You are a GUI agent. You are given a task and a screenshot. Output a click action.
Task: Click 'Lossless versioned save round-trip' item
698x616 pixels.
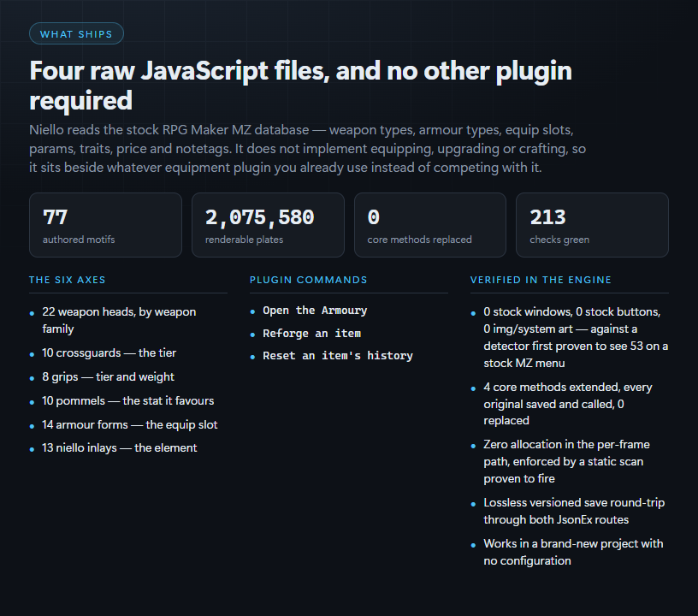click(574, 511)
